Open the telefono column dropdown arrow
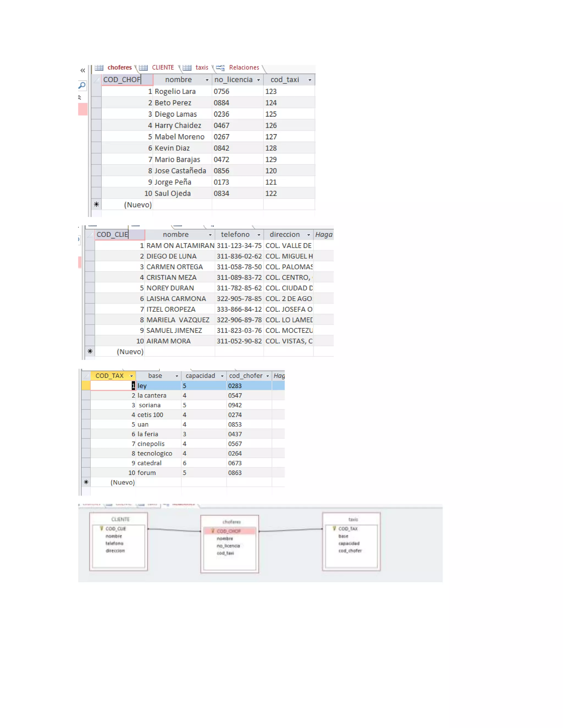563x728 pixels. point(259,235)
